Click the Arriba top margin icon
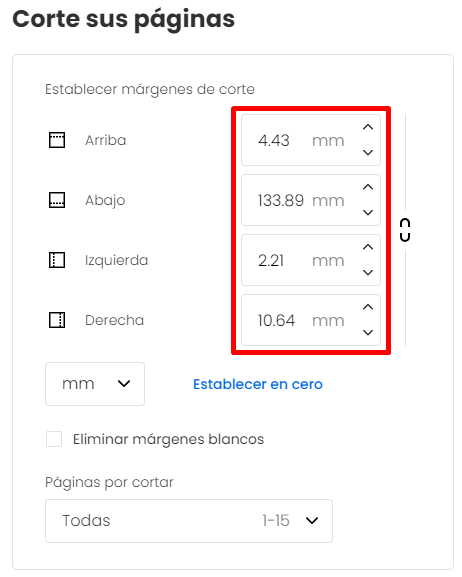The height and width of the screenshot is (577, 462). [57, 140]
